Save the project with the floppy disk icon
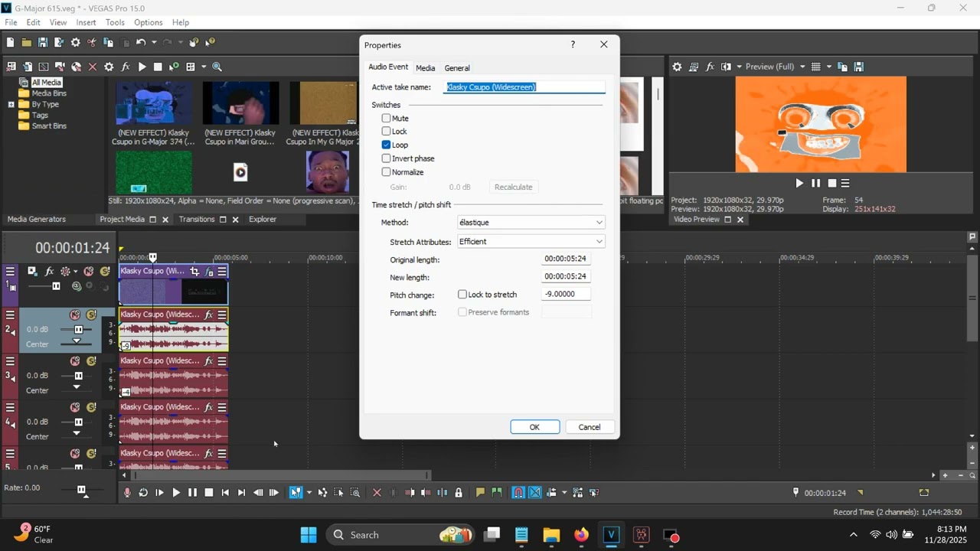Screen dimensions: 980x551 click(43, 43)
